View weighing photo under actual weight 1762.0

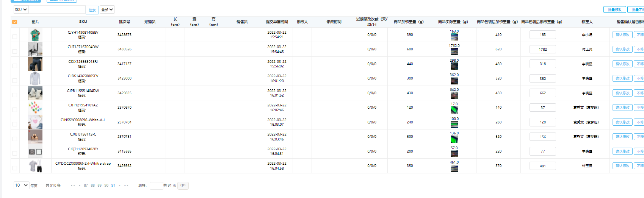454,51
